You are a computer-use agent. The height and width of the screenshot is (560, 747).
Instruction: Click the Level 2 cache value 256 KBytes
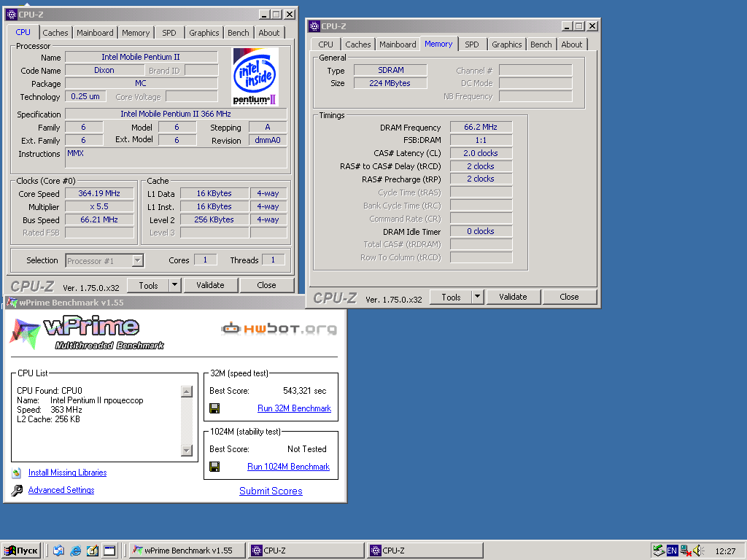(214, 219)
